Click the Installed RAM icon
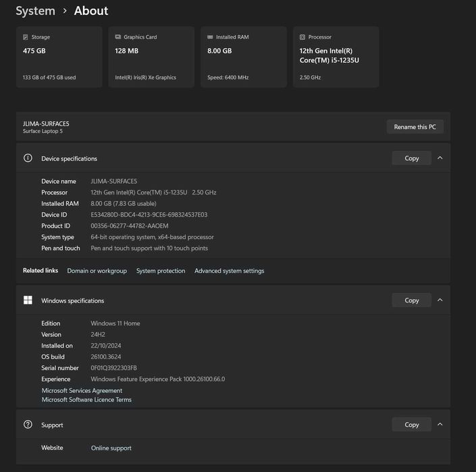The image size is (476, 472). [x=210, y=37]
